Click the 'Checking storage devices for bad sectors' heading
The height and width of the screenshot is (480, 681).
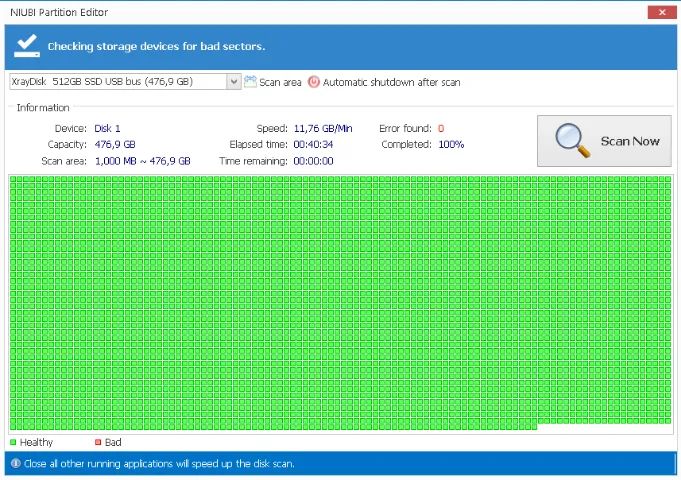[x=156, y=46]
